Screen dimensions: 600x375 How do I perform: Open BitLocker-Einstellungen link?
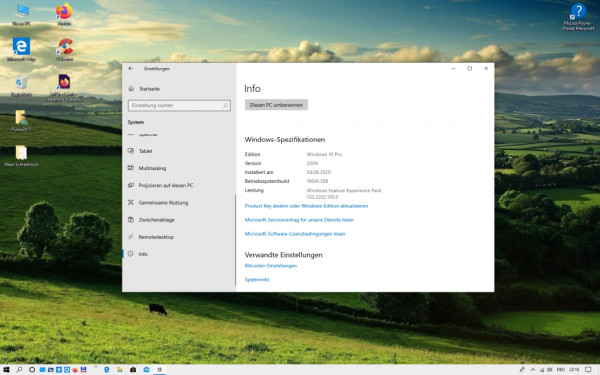271,266
